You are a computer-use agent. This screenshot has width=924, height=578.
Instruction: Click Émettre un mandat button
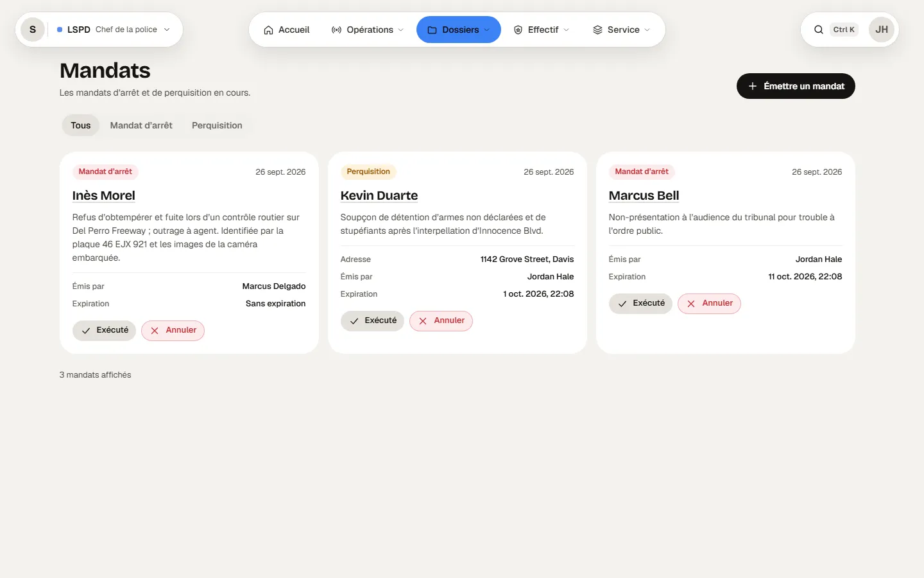point(796,86)
